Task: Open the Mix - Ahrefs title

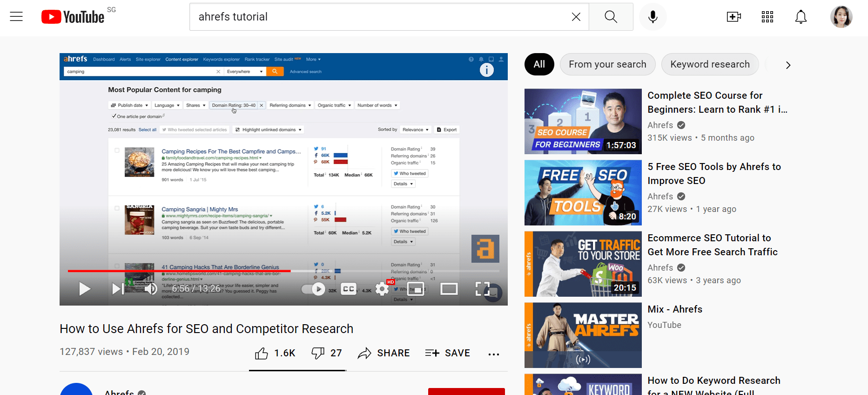Action: [x=675, y=309]
